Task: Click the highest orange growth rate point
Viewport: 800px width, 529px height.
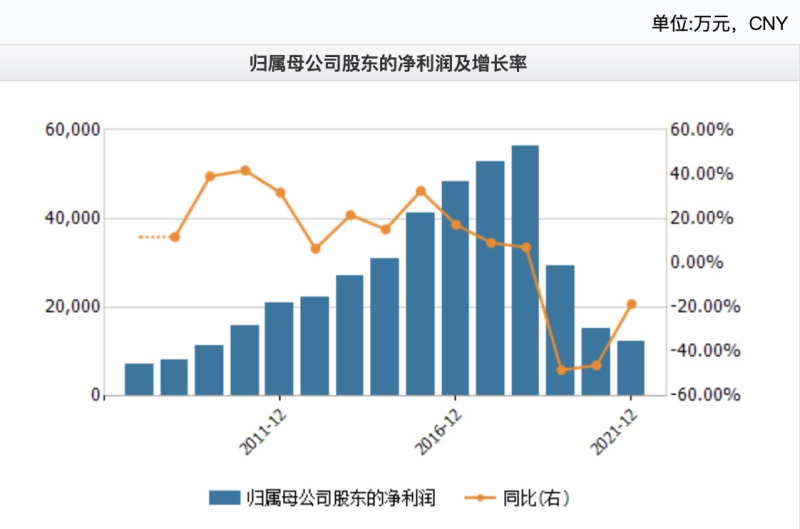Action: tap(245, 170)
